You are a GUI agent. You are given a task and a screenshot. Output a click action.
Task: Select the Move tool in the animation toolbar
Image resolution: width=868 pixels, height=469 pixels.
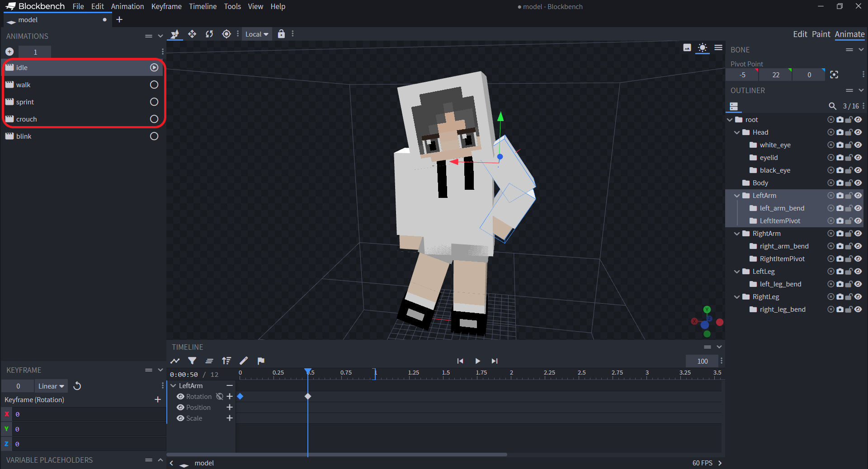point(192,34)
